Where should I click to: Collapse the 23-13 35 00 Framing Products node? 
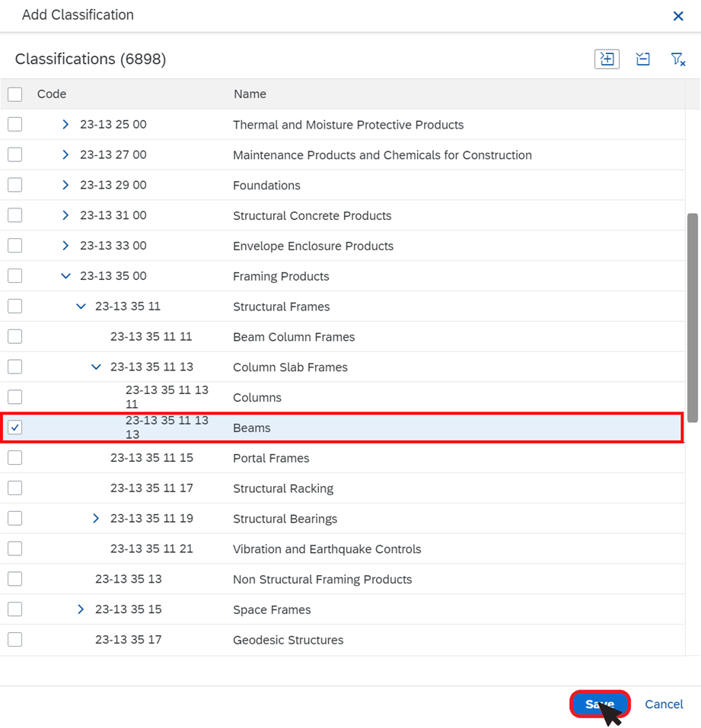[x=65, y=276]
